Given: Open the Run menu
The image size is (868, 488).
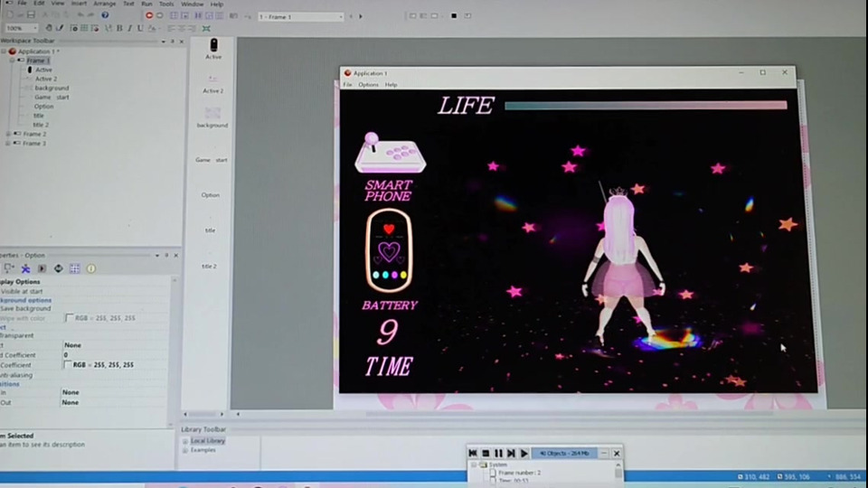Looking at the screenshot, I should pos(146,4).
